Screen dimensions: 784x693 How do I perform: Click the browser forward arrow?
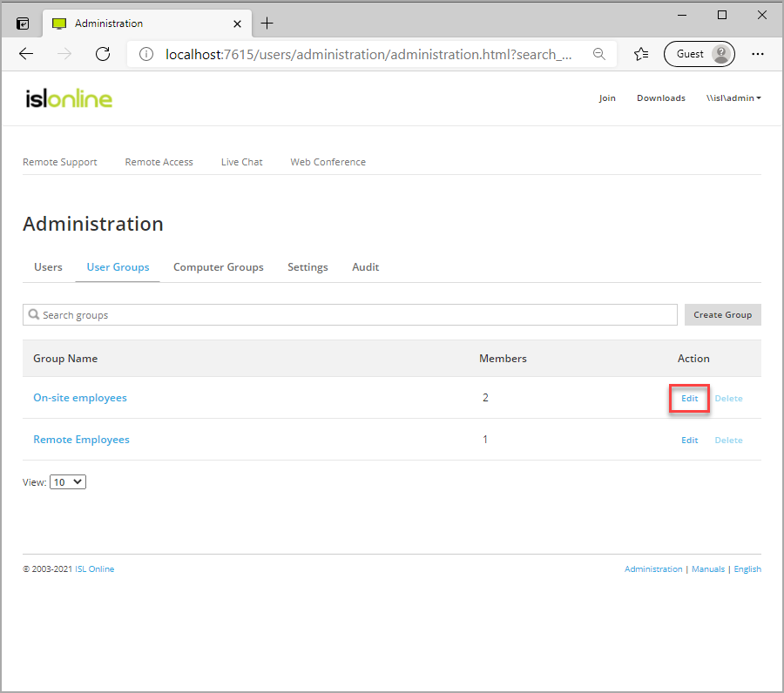point(64,54)
